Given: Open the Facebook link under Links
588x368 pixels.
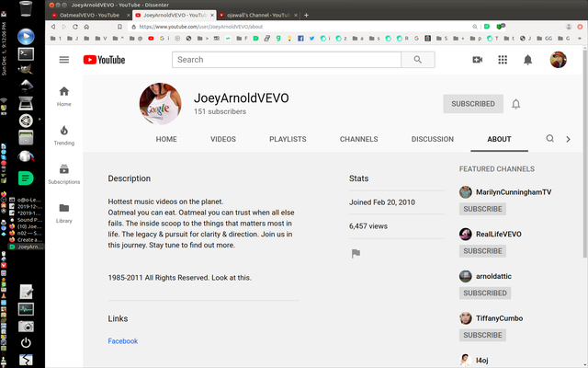Looking at the screenshot, I should tap(122, 341).
